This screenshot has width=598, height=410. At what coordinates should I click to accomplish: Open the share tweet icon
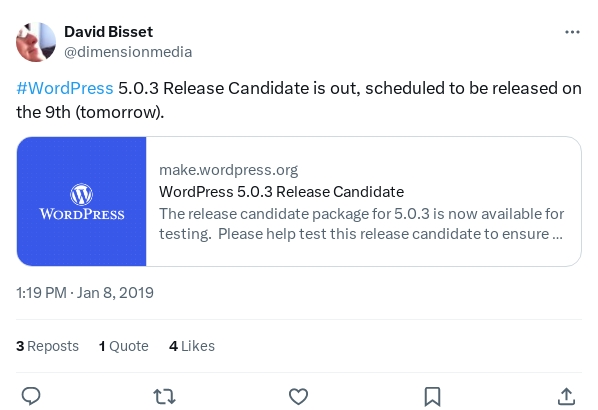coord(566,396)
